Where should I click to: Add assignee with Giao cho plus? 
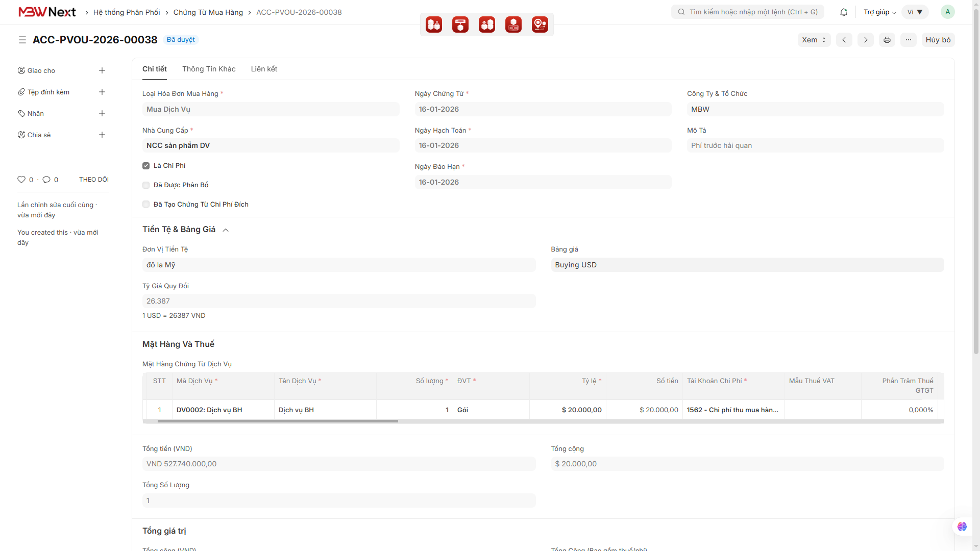102,70
